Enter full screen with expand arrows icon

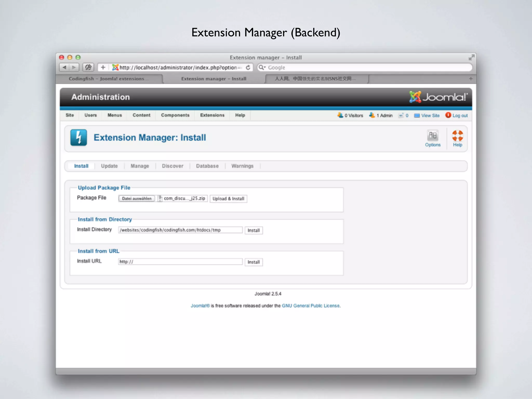pyautogui.click(x=471, y=57)
